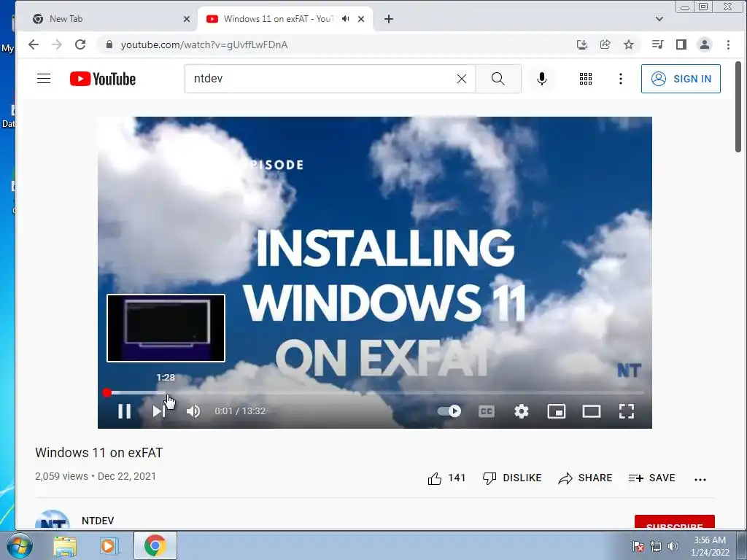Click the SHARE button
The height and width of the screenshot is (560, 747).
tap(585, 478)
